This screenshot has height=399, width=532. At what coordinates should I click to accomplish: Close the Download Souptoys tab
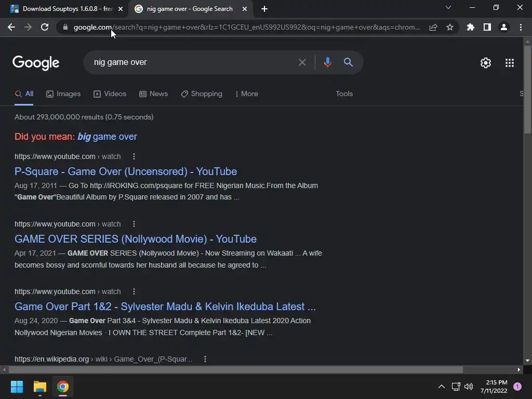121,9
